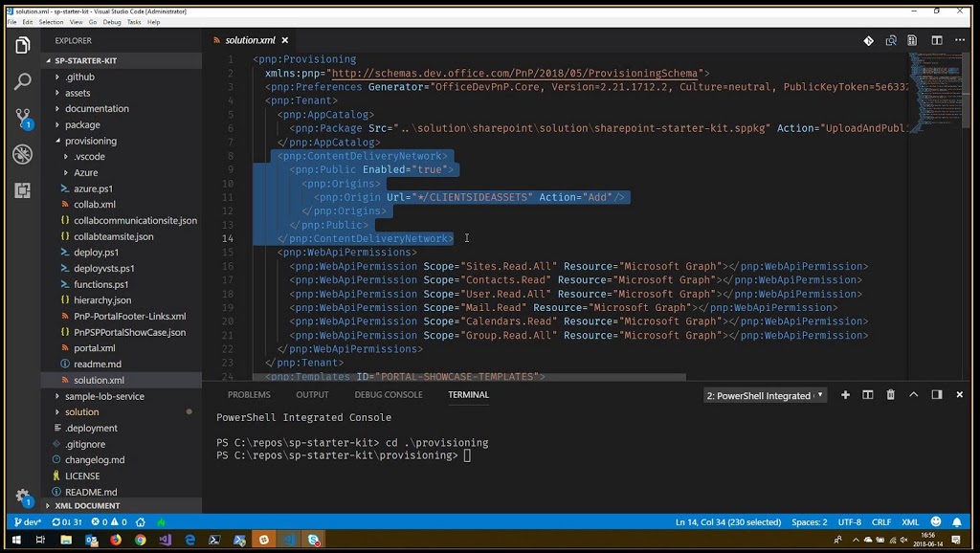Click the dev* git branch in status bar
The width and height of the screenshot is (980, 553).
pos(28,522)
